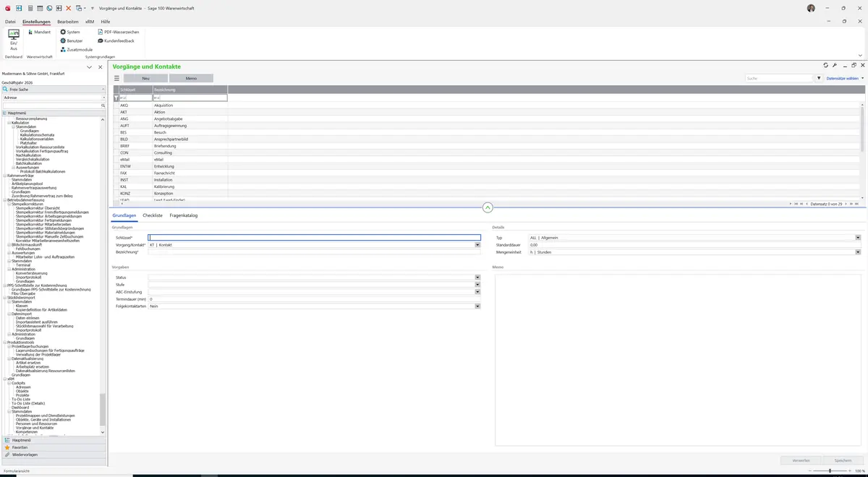The height and width of the screenshot is (477, 868).
Task: Adjust the zoom slider in status bar
Action: (830, 470)
